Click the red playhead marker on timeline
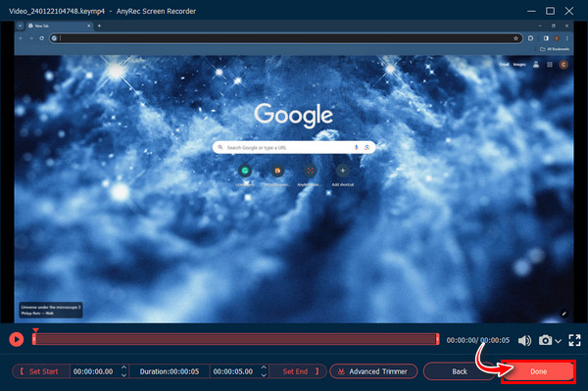This screenshot has width=588, height=391. pyautogui.click(x=35, y=330)
